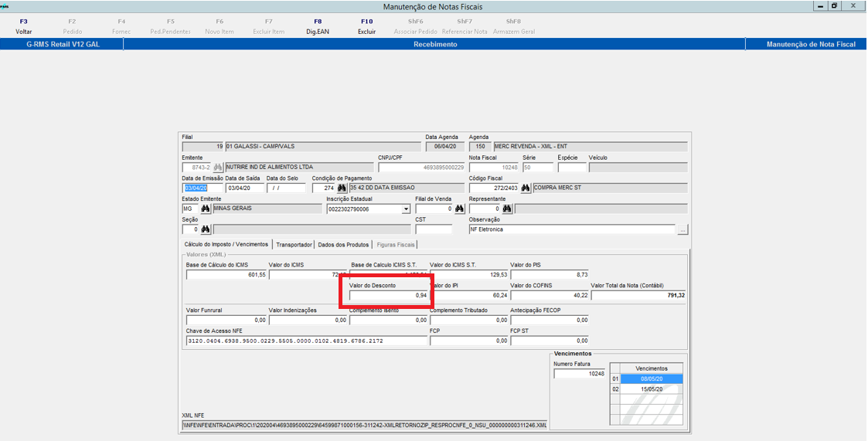Select the 01 GALASSI - CAMP/VALS text
Image resolution: width=868 pixels, height=441 pixels.
tap(260, 147)
